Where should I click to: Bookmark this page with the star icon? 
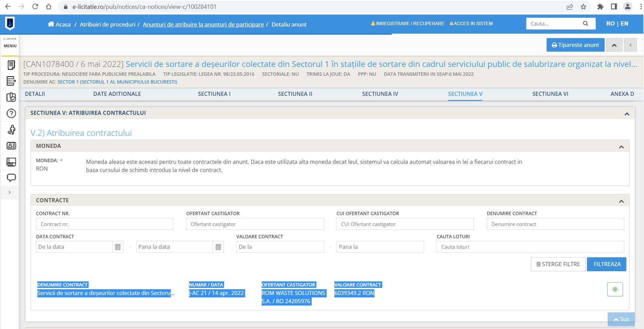pos(583,7)
